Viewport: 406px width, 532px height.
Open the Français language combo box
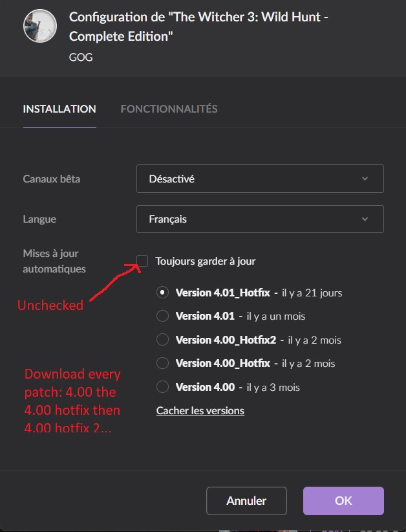point(260,219)
